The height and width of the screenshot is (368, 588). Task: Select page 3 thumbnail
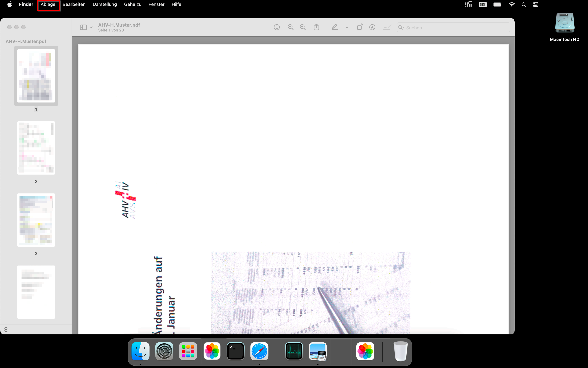coord(36,220)
